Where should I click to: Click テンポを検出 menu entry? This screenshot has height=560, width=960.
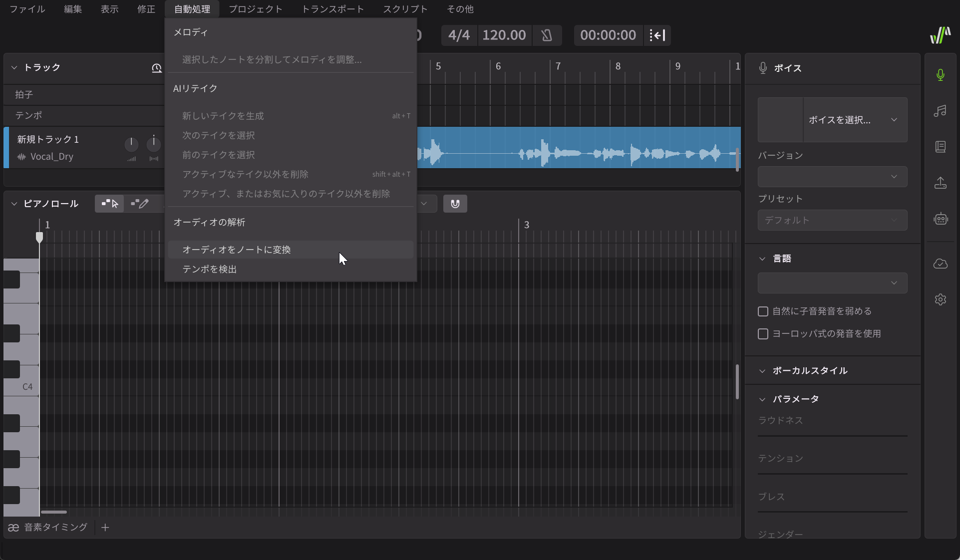tap(210, 269)
